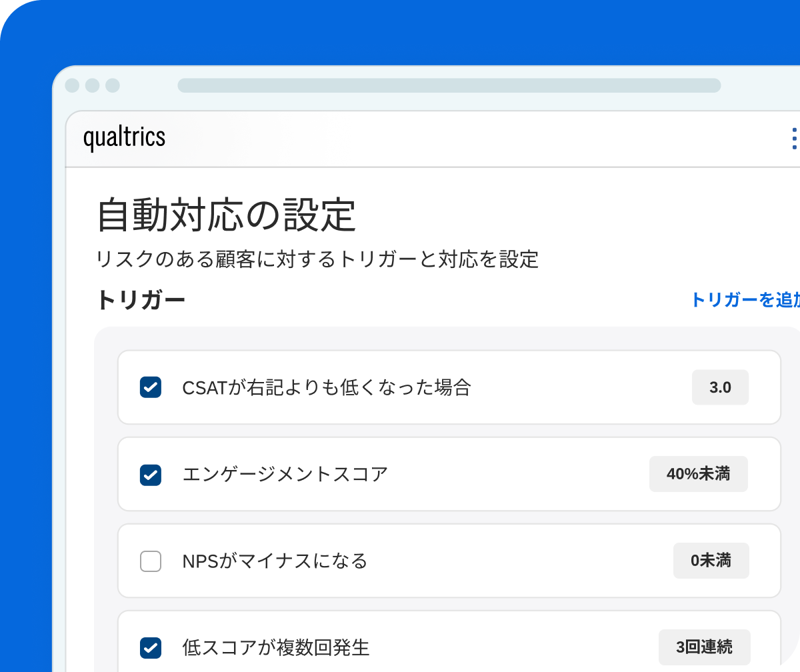Screen dimensions: 800x672
Task: Click the トリガー section title
Action: tap(141, 300)
